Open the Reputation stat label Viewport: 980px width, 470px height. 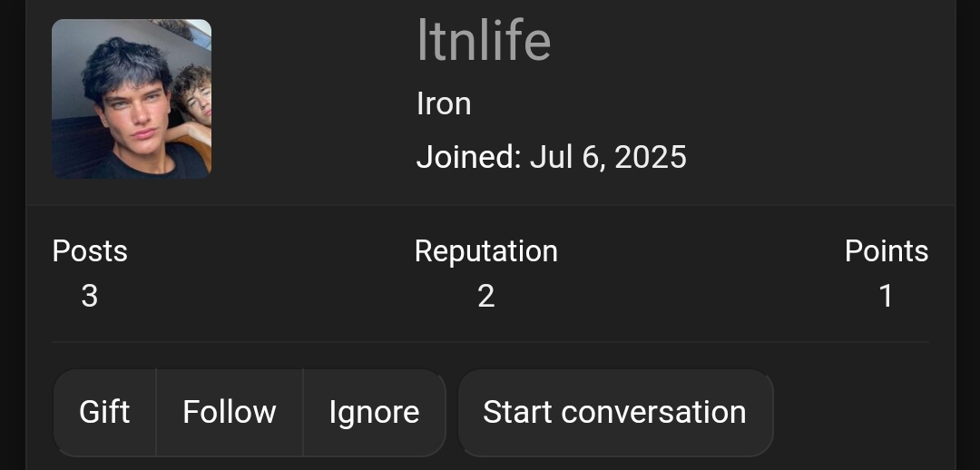[486, 251]
